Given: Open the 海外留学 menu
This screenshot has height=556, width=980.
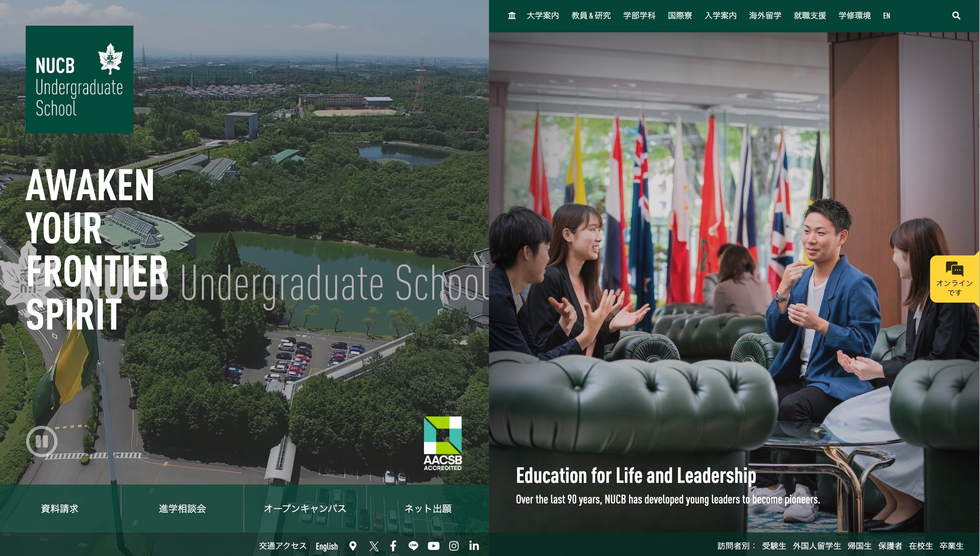Looking at the screenshot, I should point(765,16).
